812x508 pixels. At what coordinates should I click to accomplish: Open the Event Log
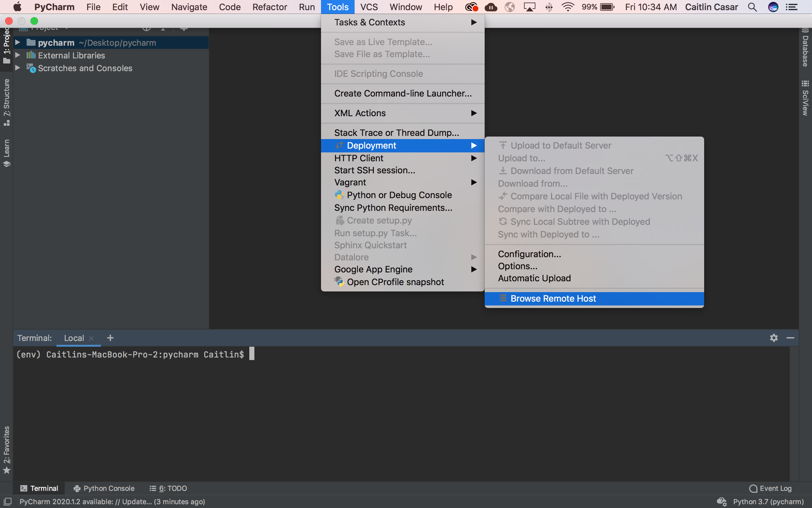tap(770, 488)
